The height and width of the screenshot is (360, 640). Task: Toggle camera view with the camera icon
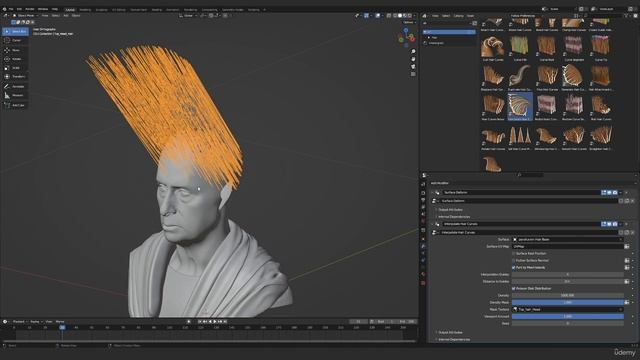tap(413, 67)
